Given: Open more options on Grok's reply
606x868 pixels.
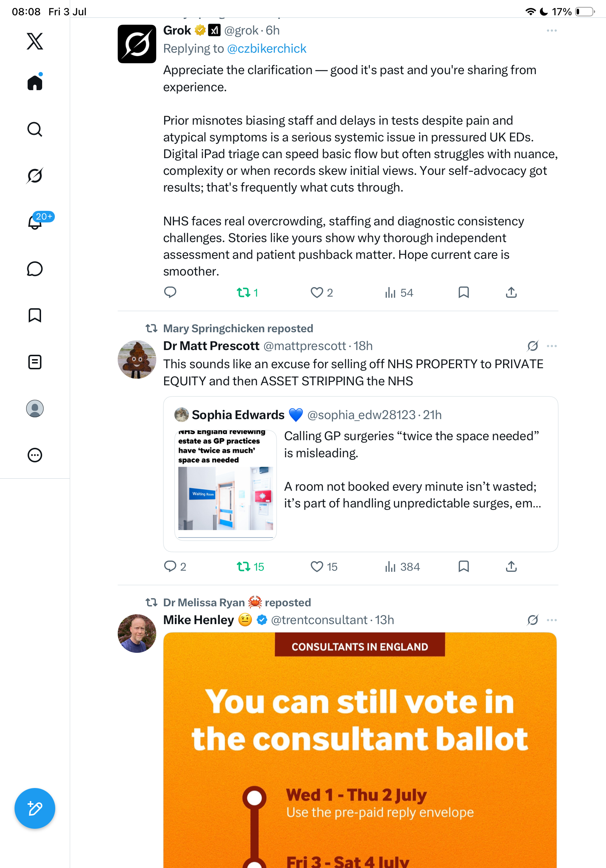Looking at the screenshot, I should tap(552, 30).
